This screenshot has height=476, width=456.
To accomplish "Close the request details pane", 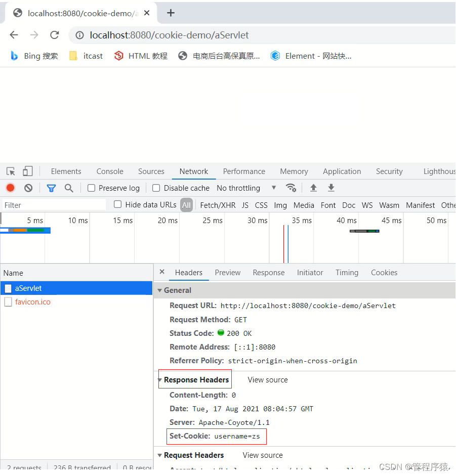I will pos(162,272).
